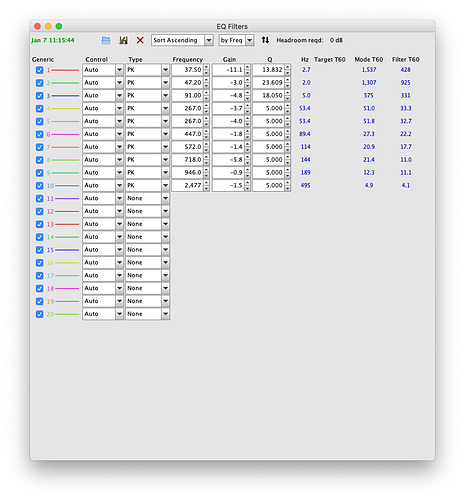The height and width of the screenshot is (500, 465).
Task: Adjust filter 6 Q stepper
Action: point(288,134)
